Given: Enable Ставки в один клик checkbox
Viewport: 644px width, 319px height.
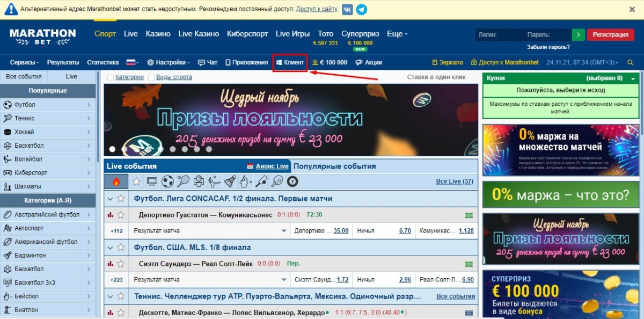Looking at the screenshot, I should pos(472,77).
